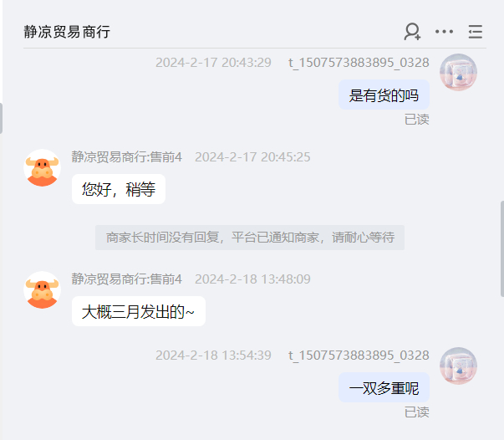Select the 是有货的吗 message bubble
The height and width of the screenshot is (440, 504).
pos(384,95)
